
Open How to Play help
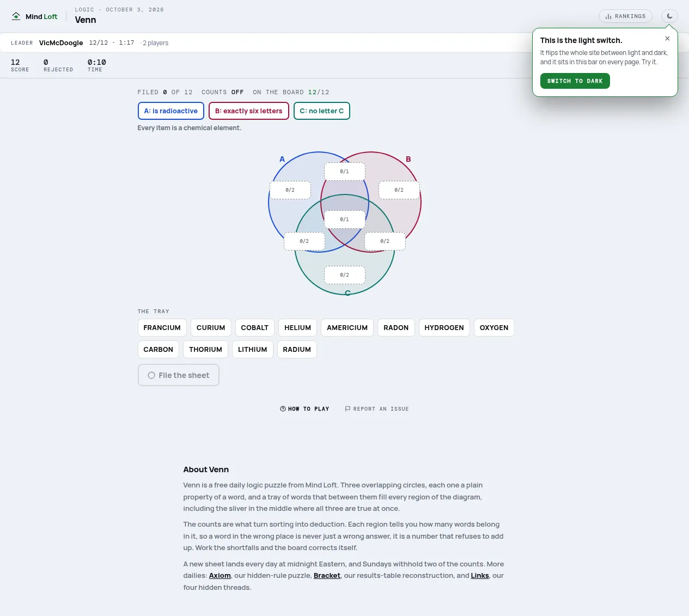click(305, 409)
